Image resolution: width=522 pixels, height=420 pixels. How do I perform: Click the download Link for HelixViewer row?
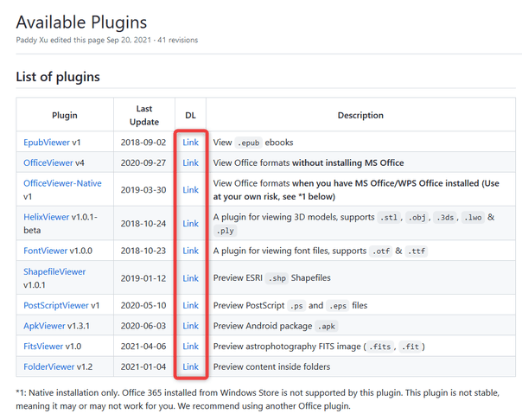[190, 223]
